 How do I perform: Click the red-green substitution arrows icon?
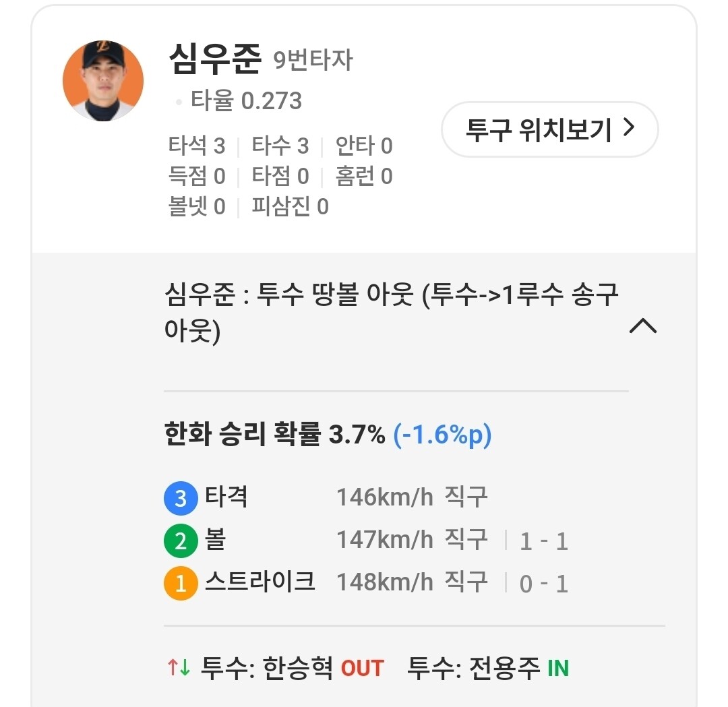[179, 668]
